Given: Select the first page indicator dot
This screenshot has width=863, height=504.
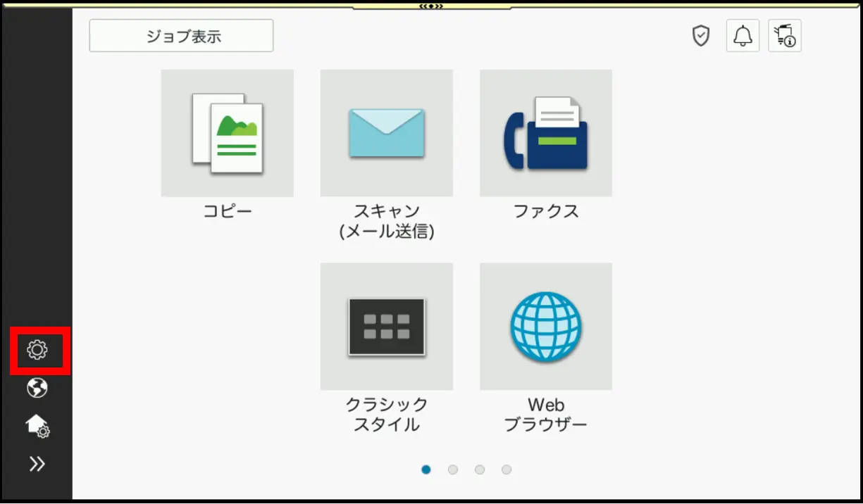Looking at the screenshot, I should click(x=426, y=470).
